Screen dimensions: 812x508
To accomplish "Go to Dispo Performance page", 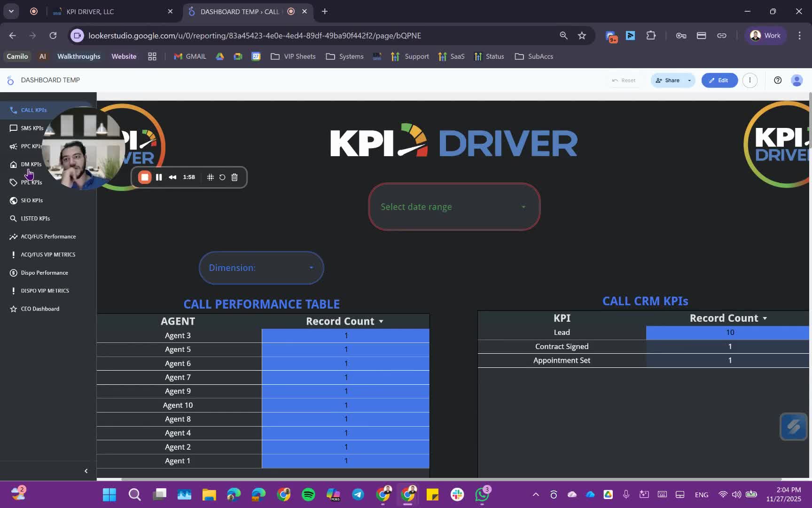I will 45,273.
